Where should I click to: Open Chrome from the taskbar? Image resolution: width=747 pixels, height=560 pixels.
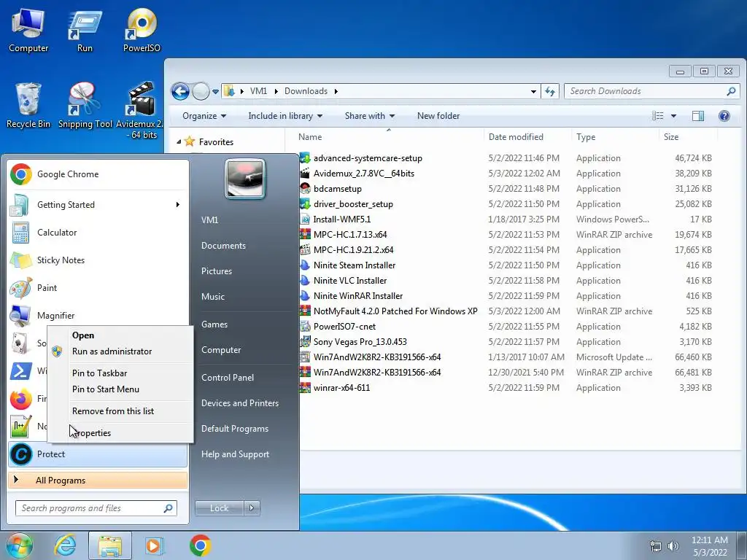point(200,545)
